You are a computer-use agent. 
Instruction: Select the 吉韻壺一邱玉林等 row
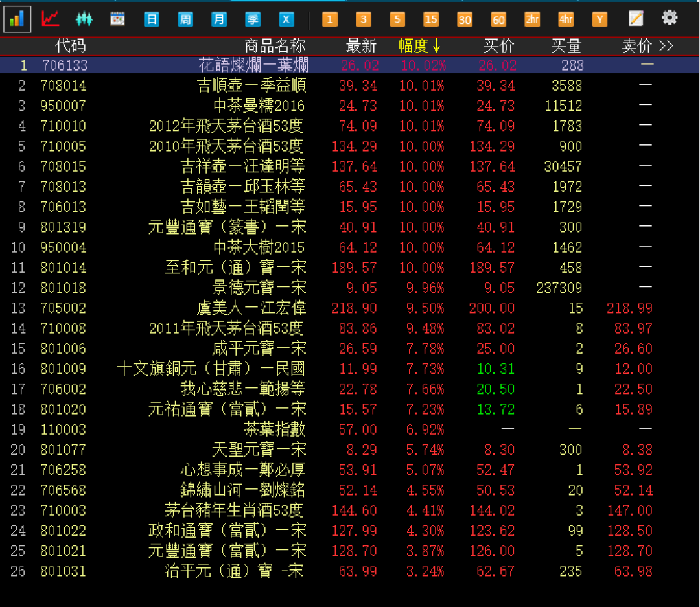(x=349, y=187)
